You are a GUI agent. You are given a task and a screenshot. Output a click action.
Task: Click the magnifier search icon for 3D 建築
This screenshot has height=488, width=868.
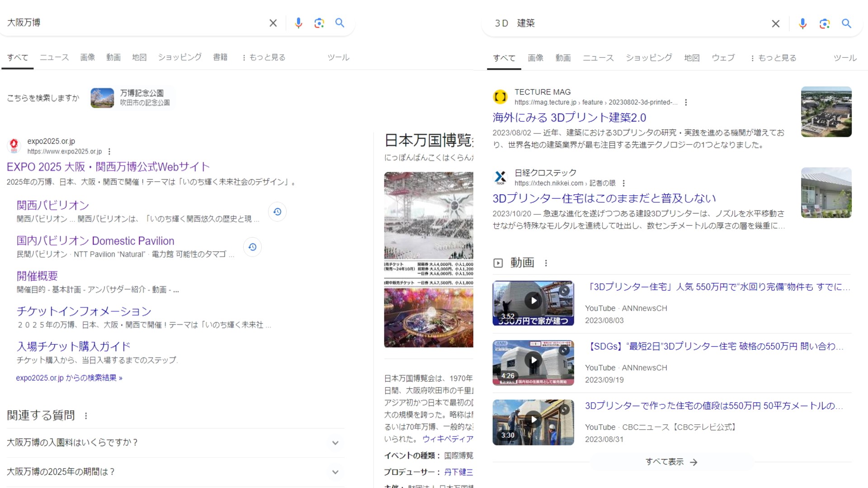click(847, 23)
